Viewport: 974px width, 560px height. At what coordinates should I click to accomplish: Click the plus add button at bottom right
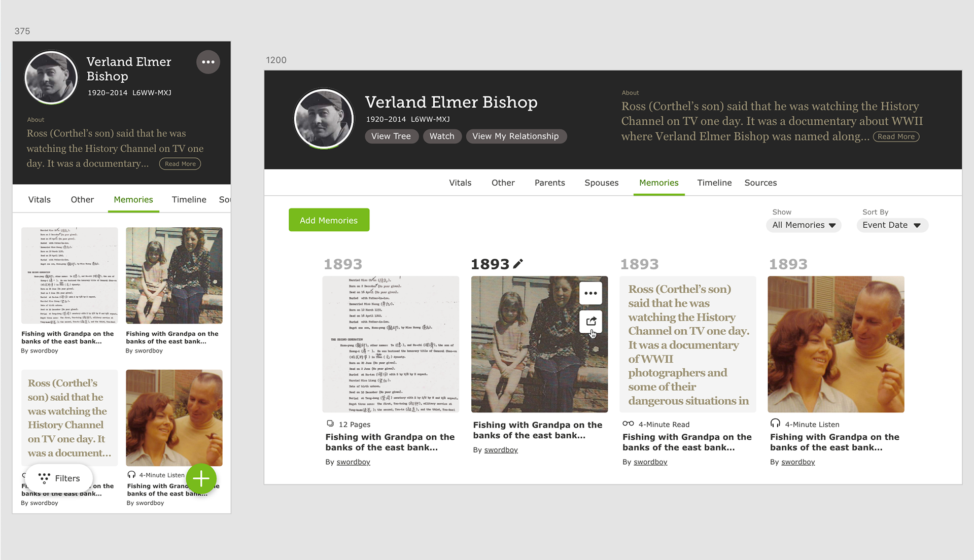[202, 478]
